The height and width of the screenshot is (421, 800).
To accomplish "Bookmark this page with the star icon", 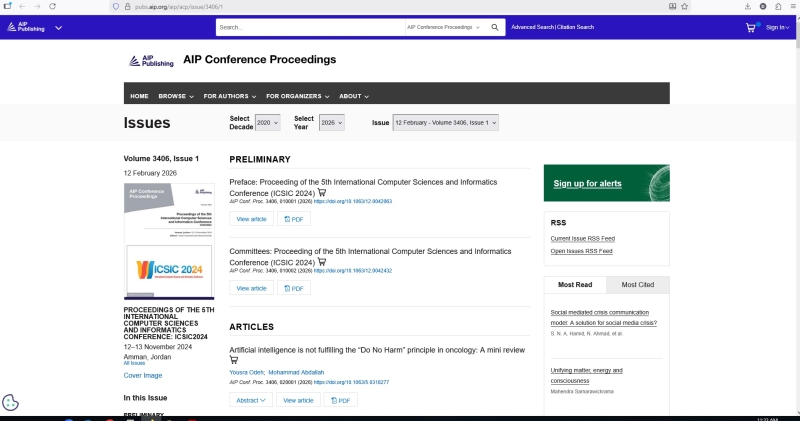I will click(684, 6).
